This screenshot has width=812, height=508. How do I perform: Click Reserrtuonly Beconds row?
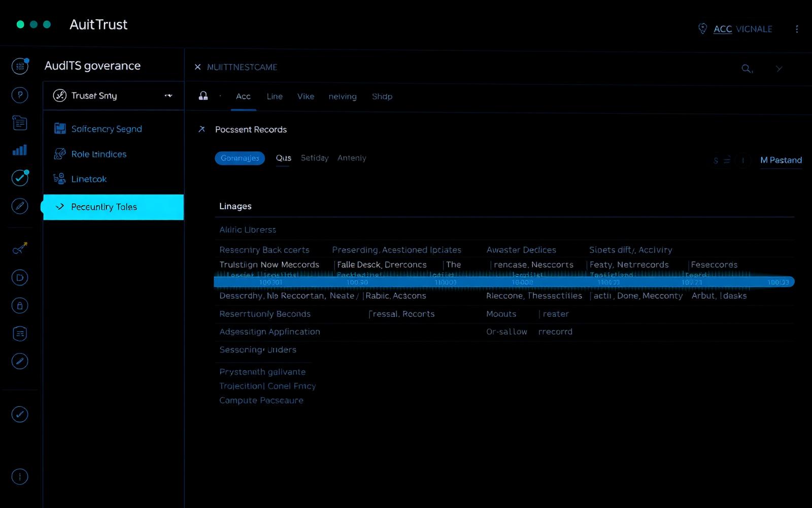tap(265, 314)
